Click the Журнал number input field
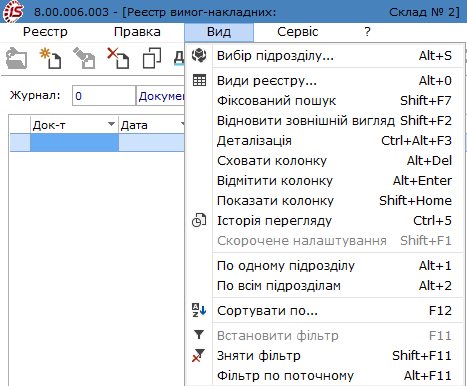467x386 pixels. (x=104, y=96)
